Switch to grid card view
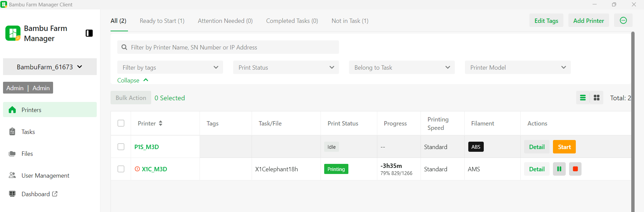Image resolution: width=644 pixels, height=212 pixels. (x=597, y=98)
